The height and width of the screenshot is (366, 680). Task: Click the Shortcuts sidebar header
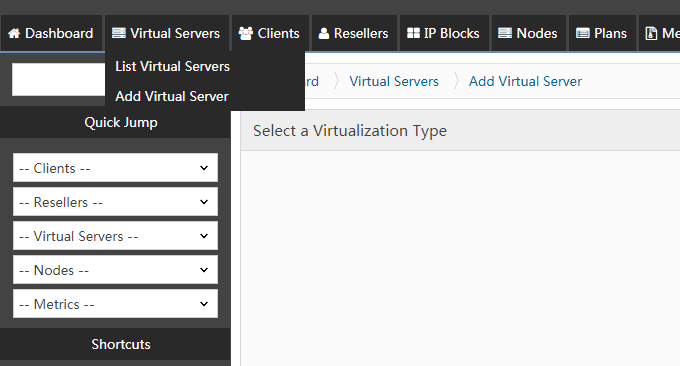[x=115, y=344]
